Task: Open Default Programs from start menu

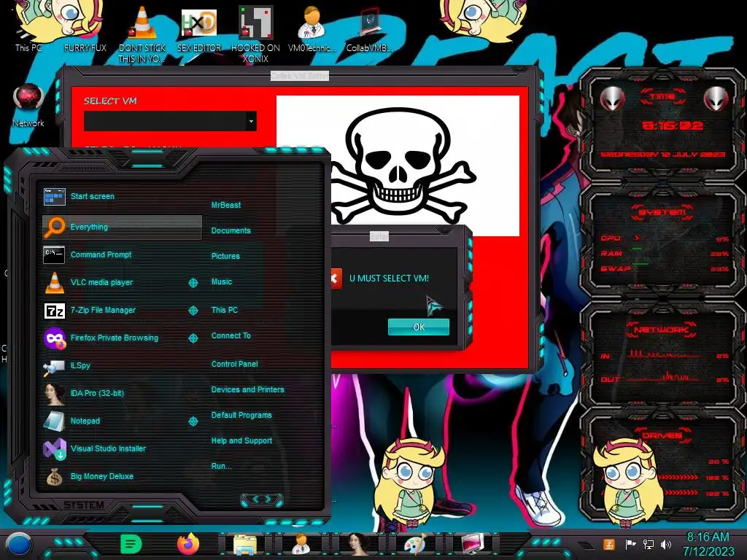Action: 241,415
